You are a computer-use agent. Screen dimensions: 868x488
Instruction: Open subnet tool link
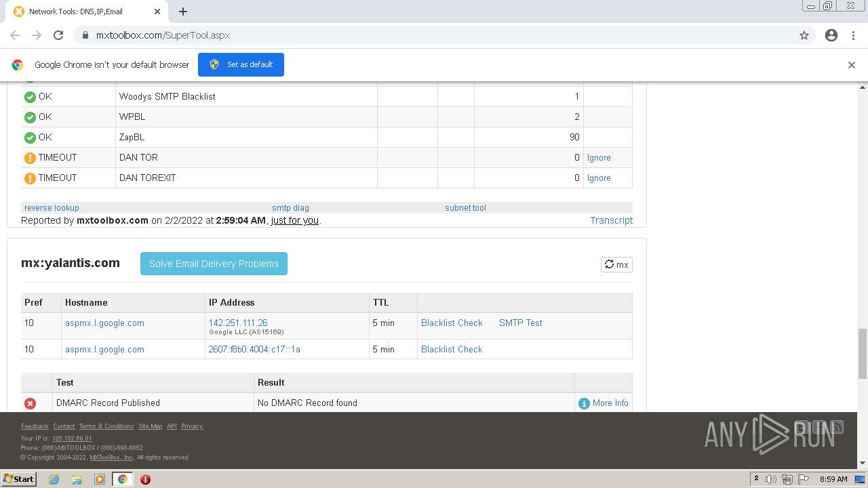(x=465, y=208)
